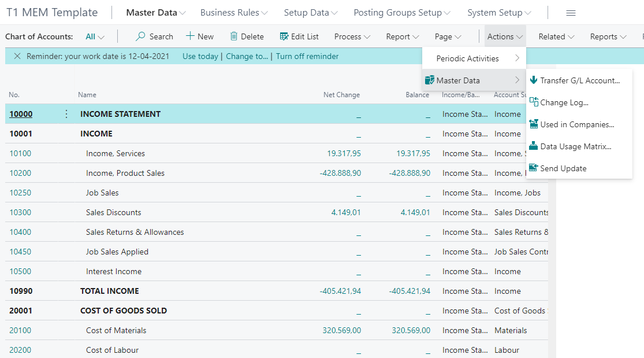The width and height of the screenshot is (644, 358).
Task: Open Data Usage Matrix
Action: pyautogui.click(x=575, y=146)
